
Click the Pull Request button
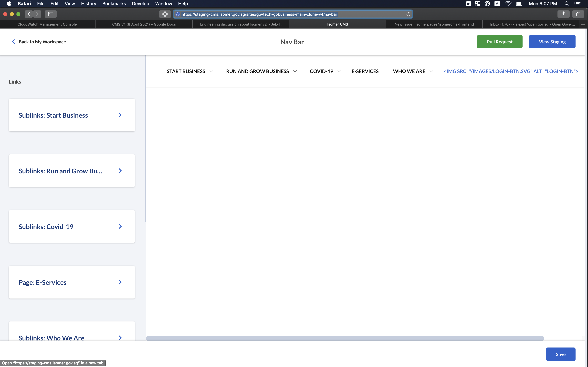pos(500,41)
